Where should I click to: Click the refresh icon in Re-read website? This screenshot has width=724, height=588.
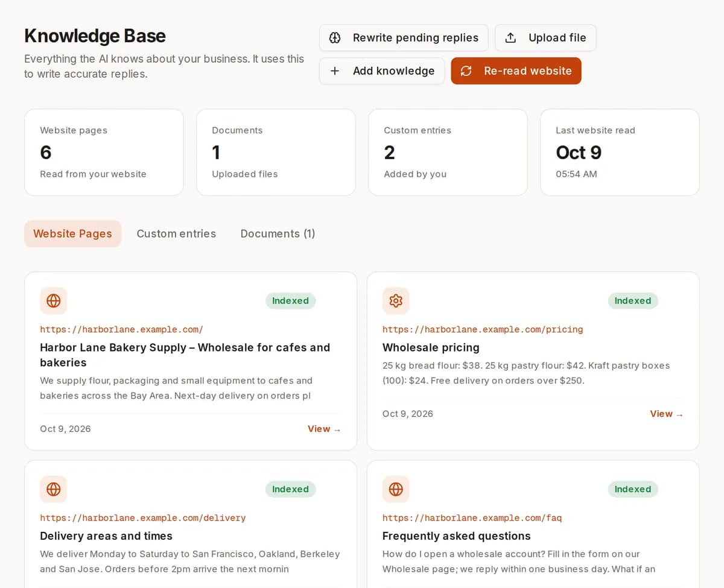point(466,71)
